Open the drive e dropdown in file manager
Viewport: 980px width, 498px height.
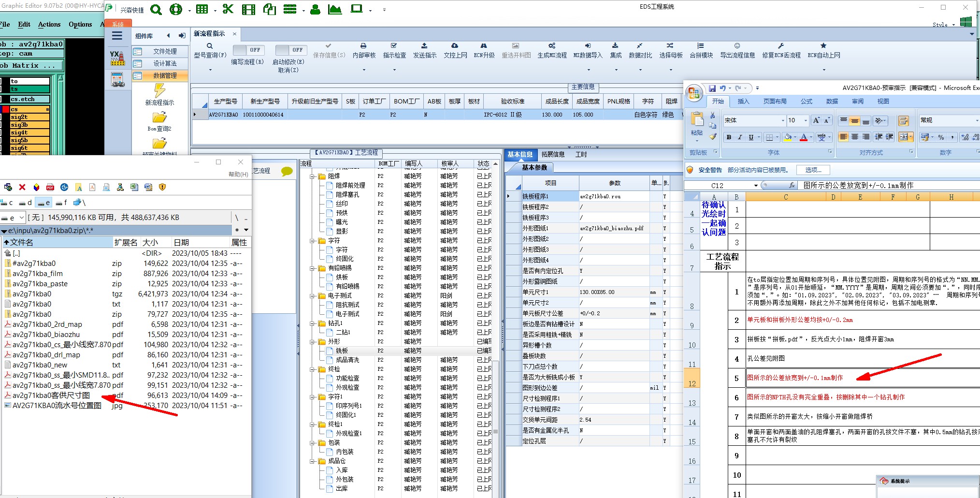21,218
